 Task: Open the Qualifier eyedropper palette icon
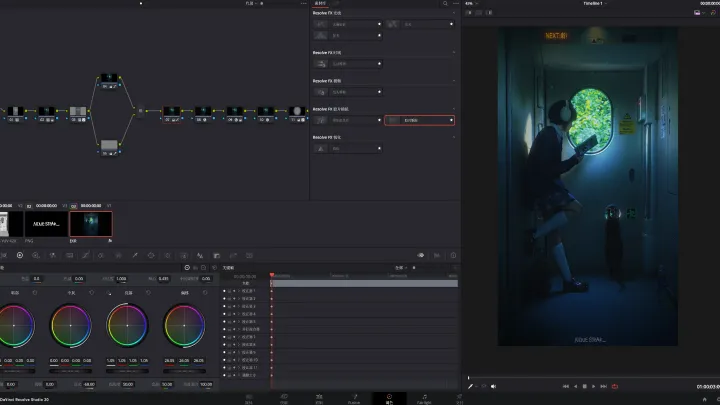click(x=135, y=255)
